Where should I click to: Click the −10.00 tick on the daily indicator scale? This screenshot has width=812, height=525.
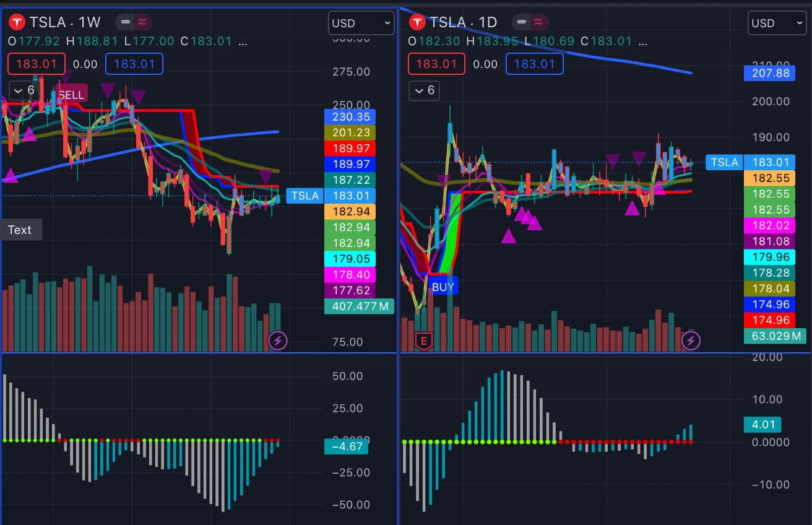[x=771, y=485]
